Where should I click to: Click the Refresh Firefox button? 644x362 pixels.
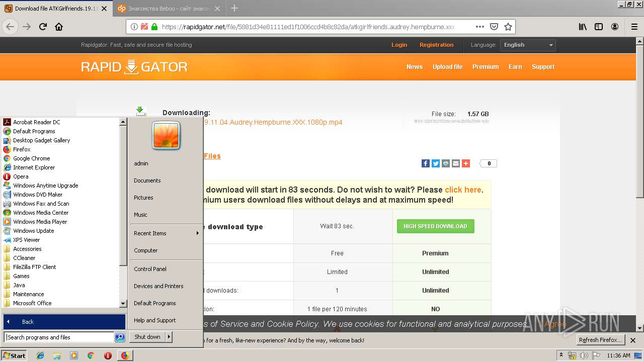pos(601,340)
